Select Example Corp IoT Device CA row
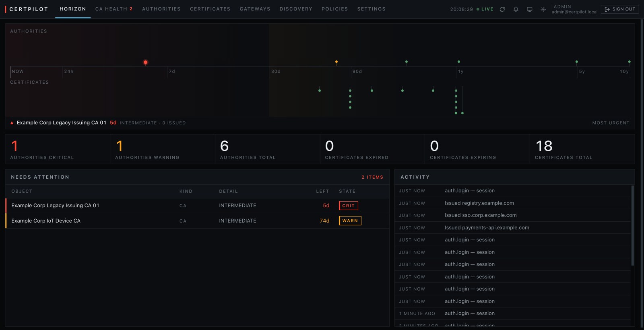Viewport: 644px width, 330px height. click(197, 221)
